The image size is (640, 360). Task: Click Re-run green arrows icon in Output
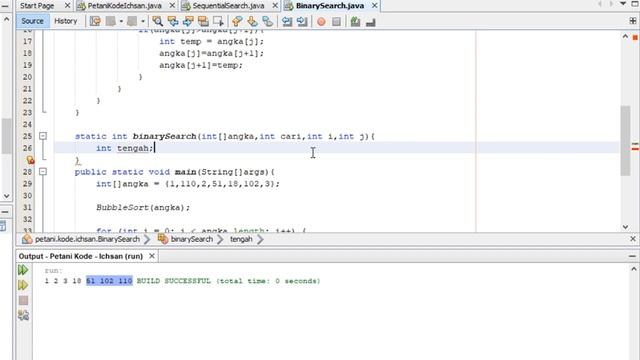pyautogui.click(x=23, y=270)
